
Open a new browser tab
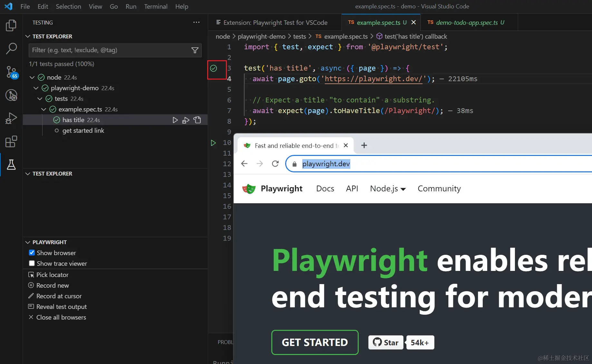(x=364, y=145)
